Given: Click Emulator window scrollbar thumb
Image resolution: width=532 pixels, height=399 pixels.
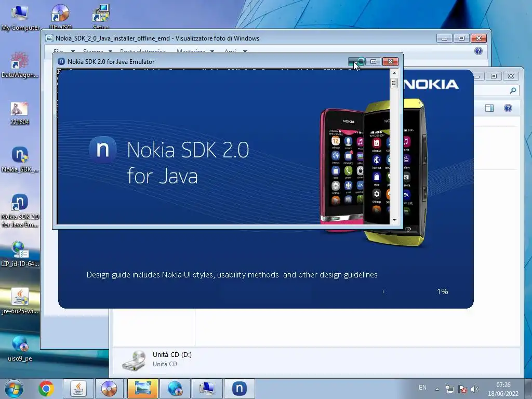Looking at the screenshot, I should point(394,83).
